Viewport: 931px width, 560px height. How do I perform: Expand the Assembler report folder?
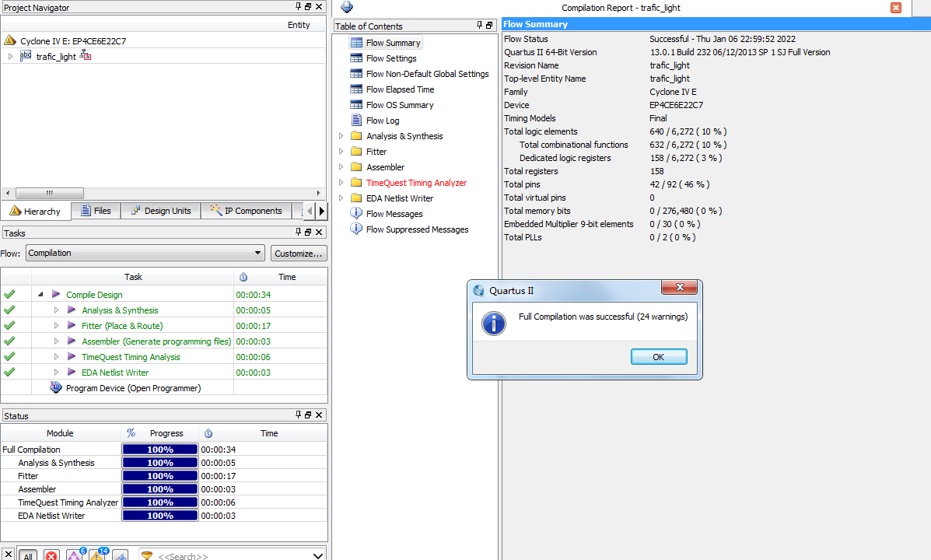tap(341, 167)
